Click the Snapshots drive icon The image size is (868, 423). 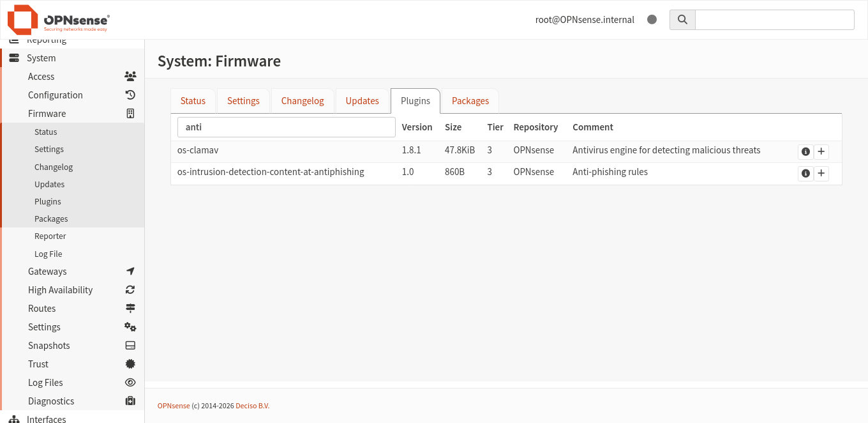(130, 345)
